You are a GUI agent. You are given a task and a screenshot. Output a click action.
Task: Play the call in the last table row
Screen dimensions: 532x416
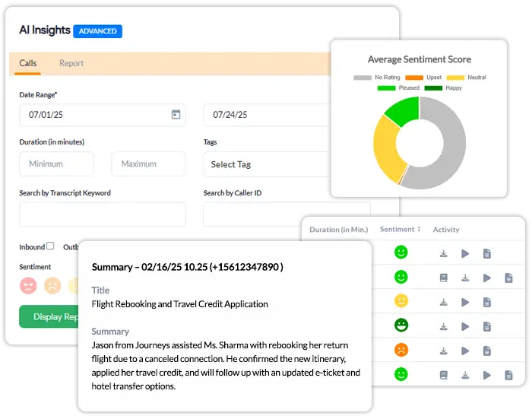[487, 375]
